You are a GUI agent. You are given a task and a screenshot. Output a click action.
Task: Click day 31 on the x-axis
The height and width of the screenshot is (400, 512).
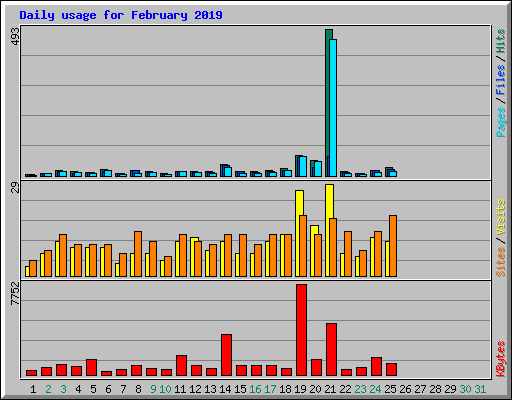point(480,389)
